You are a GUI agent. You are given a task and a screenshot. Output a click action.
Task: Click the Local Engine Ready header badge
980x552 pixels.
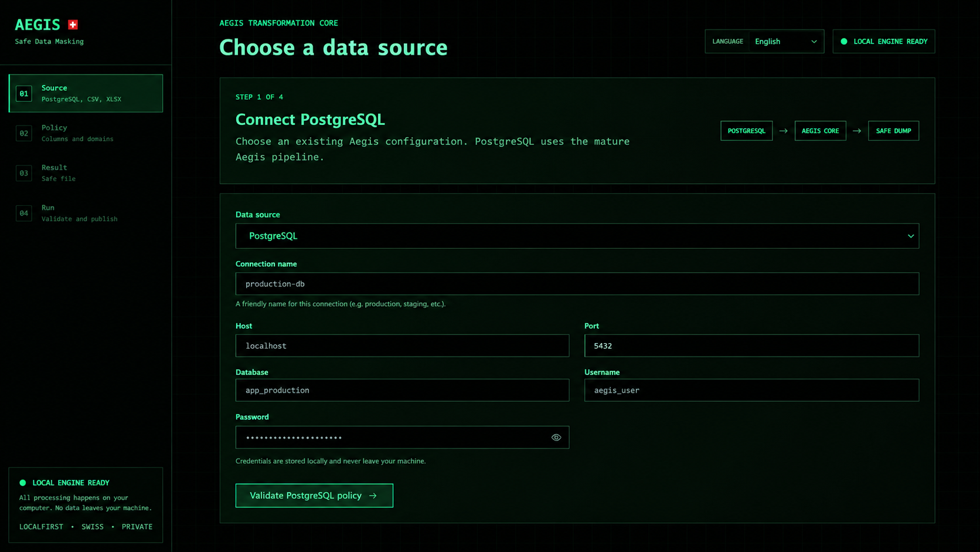click(884, 42)
